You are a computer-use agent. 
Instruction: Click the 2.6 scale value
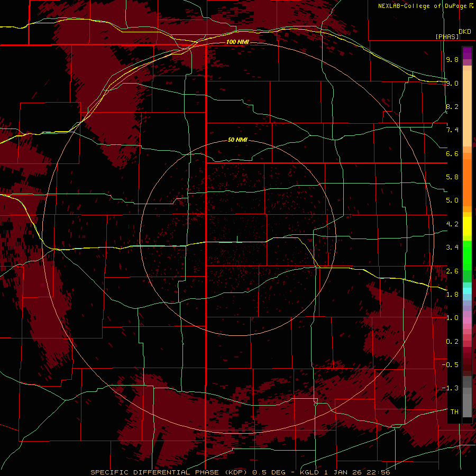(x=452, y=271)
